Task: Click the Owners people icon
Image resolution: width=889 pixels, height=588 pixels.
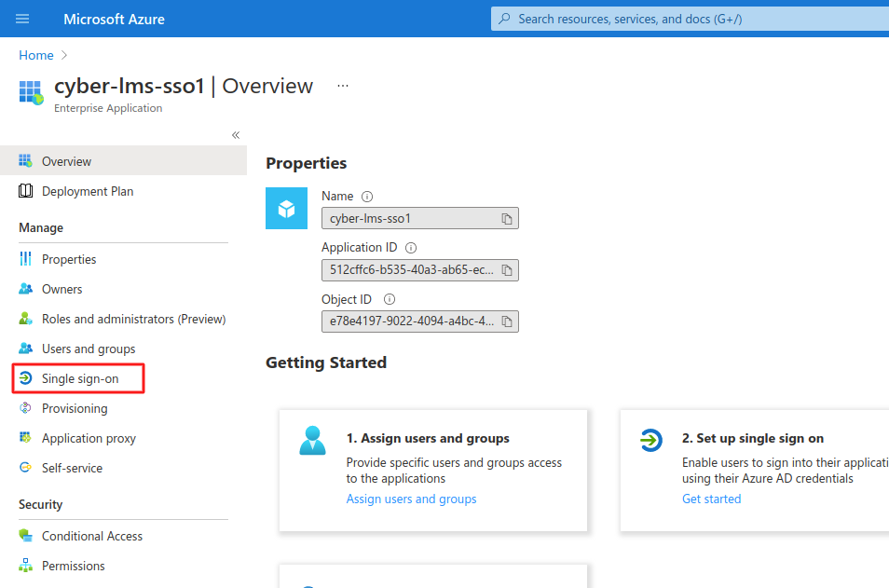Action: coord(25,289)
